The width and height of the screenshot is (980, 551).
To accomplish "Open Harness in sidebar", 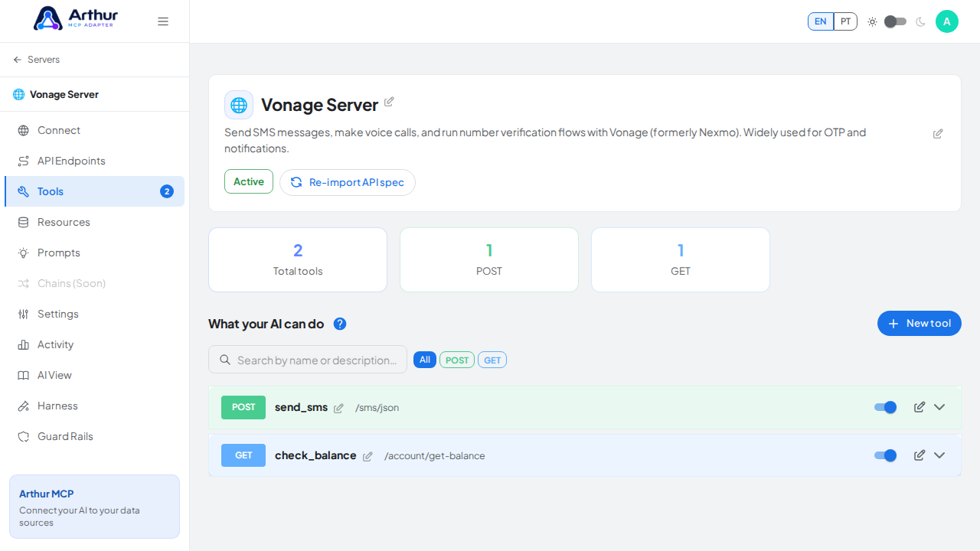I will point(94,406).
